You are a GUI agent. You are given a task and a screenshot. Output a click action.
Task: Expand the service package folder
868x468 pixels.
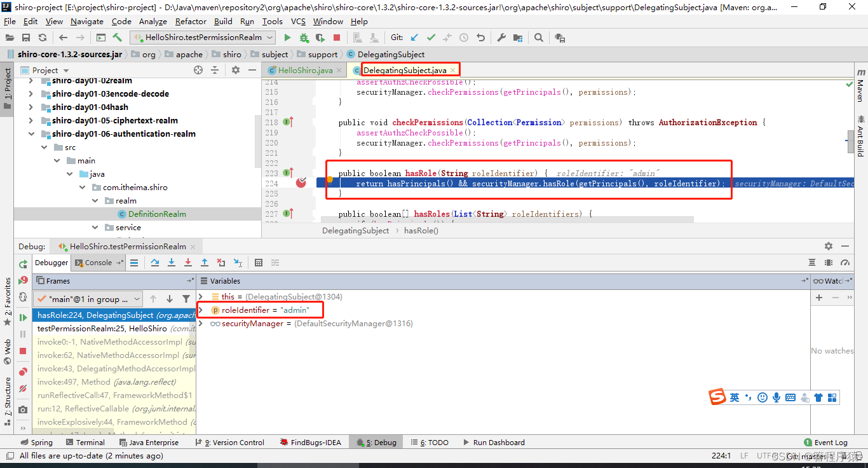[x=95, y=228]
